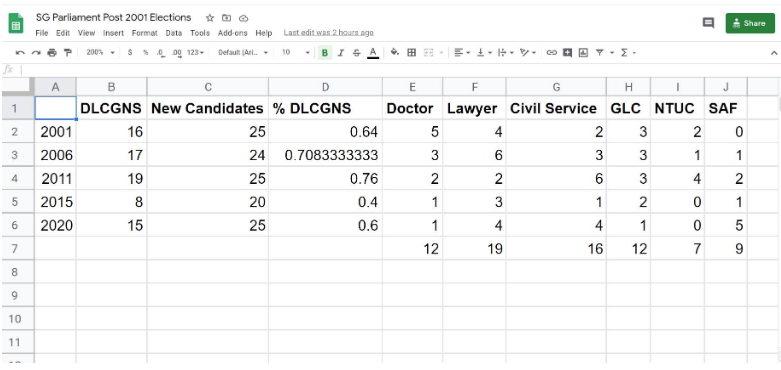Open the zoom level dropdown
This screenshot has width=781, height=370.
coord(100,52)
